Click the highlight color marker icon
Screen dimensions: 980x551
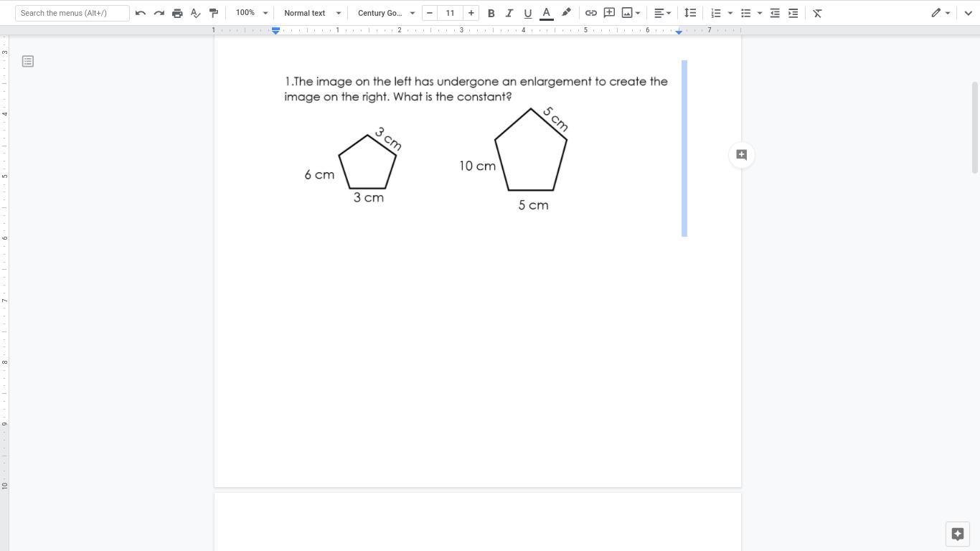[566, 13]
